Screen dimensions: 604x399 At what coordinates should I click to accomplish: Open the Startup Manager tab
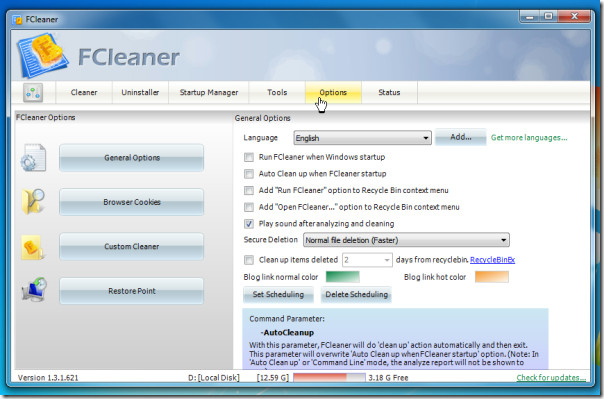tap(209, 92)
